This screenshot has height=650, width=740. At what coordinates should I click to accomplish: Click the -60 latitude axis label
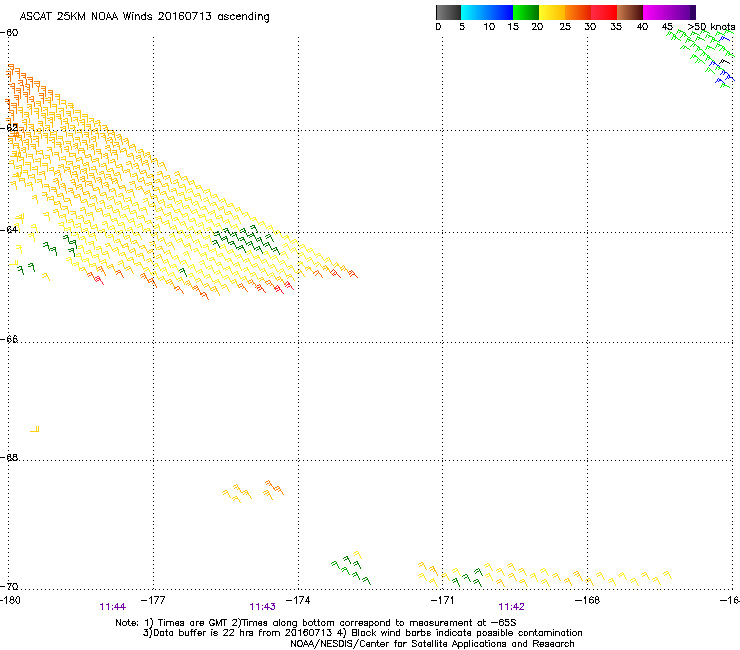pyautogui.click(x=9, y=33)
